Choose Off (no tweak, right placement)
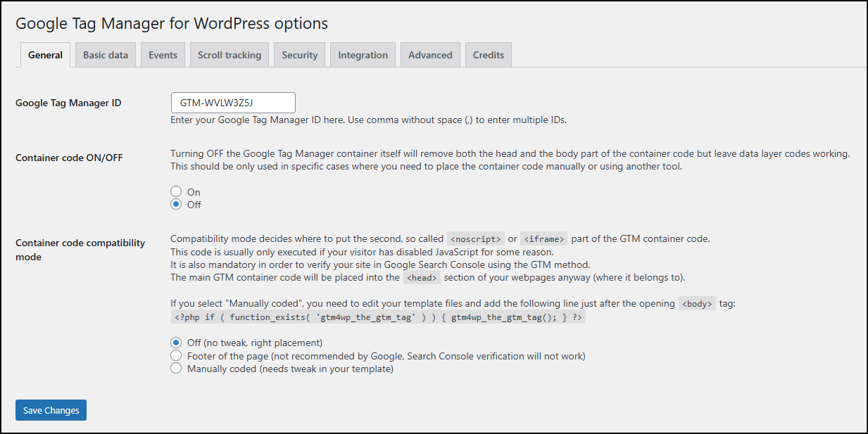Image resolution: width=868 pixels, height=434 pixels. (x=176, y=343)
